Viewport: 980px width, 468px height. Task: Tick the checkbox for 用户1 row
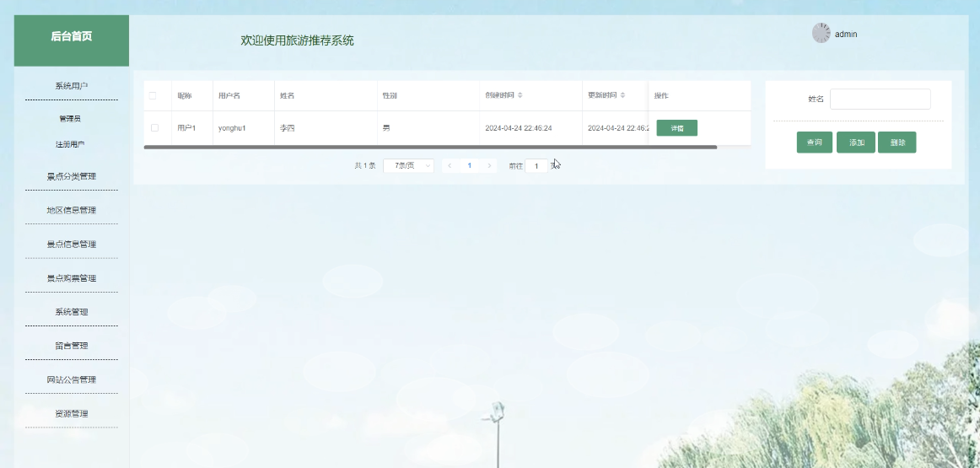(154, 128)
